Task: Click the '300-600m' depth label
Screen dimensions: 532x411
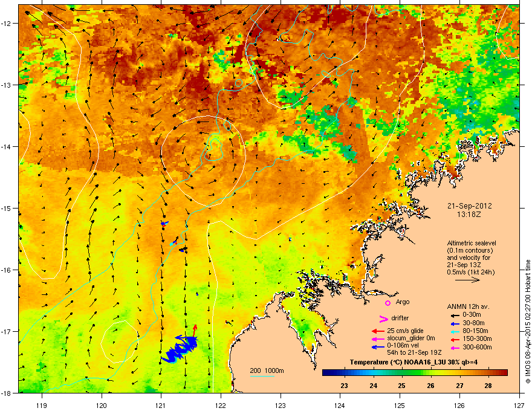Action: pyautogui.click(x=477, y=347)
